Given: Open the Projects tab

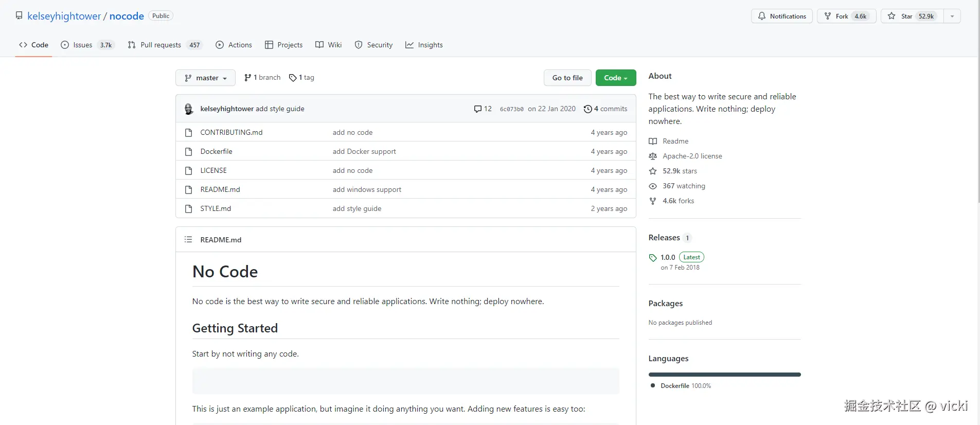Looking at the screenshot, I should [284, 45].
